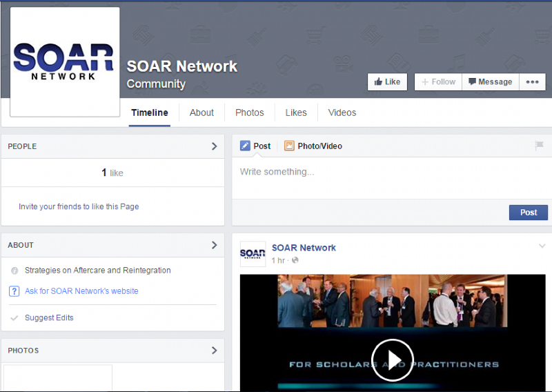This screenshot has height=392, width=552.
Task: Click the checkmark icon beside Suggest Edits
Action: [14, 318]
